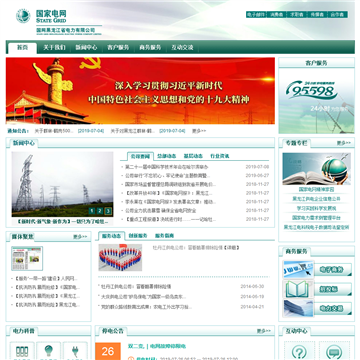Open the 详细 link beside the heart photo

(231, 248)
